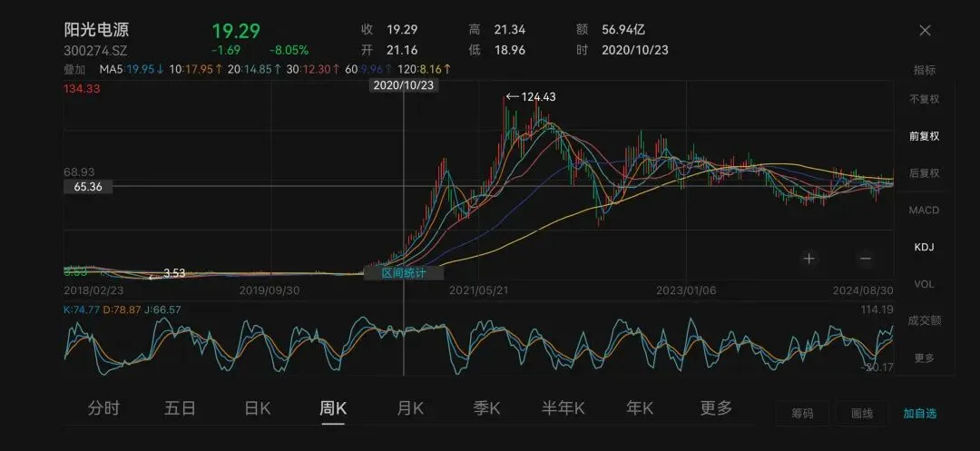
Task: Click the high price 21.34
Action: pos(509,29)
